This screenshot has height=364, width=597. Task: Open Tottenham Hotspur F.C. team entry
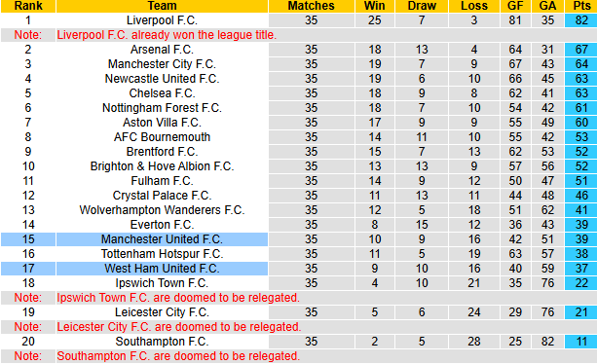tap(162, 254)
